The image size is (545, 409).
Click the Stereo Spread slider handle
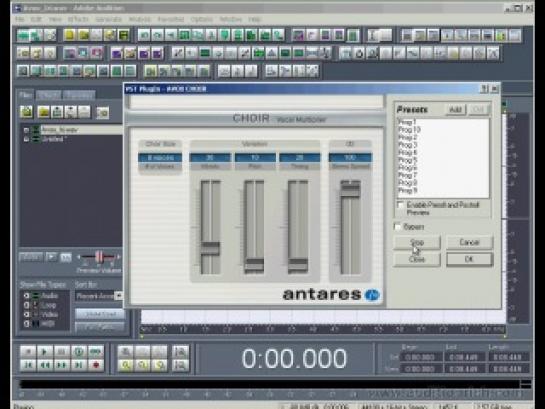point(350,189)
